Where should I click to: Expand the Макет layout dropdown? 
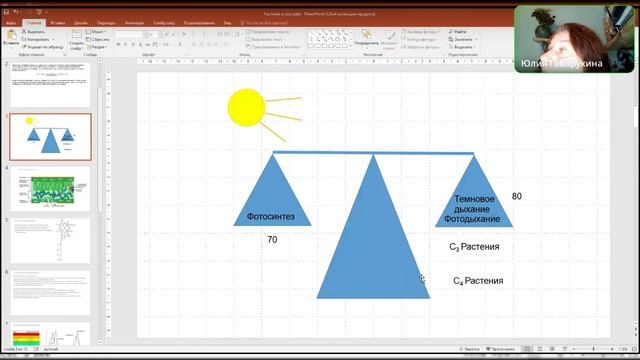[96, 31]
